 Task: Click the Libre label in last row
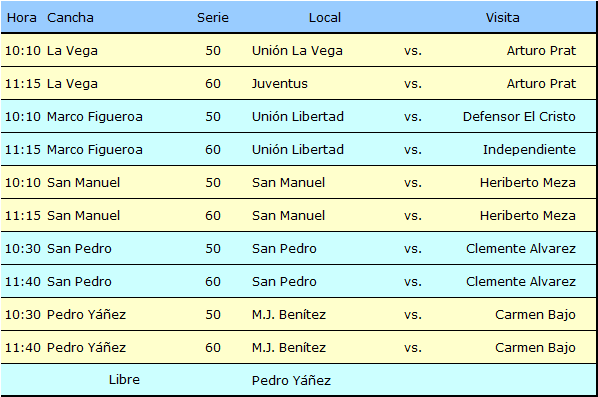[x=124, y=379]
